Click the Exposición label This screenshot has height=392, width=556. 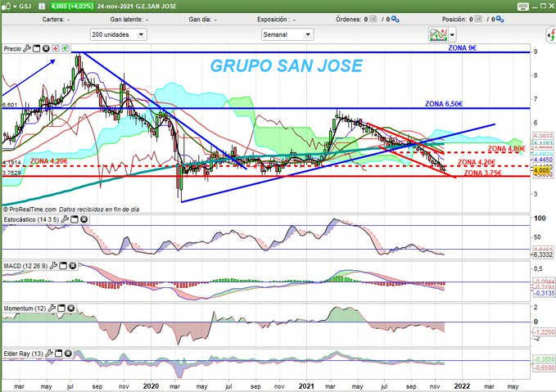pyautogui.click(x=273, y=20)
